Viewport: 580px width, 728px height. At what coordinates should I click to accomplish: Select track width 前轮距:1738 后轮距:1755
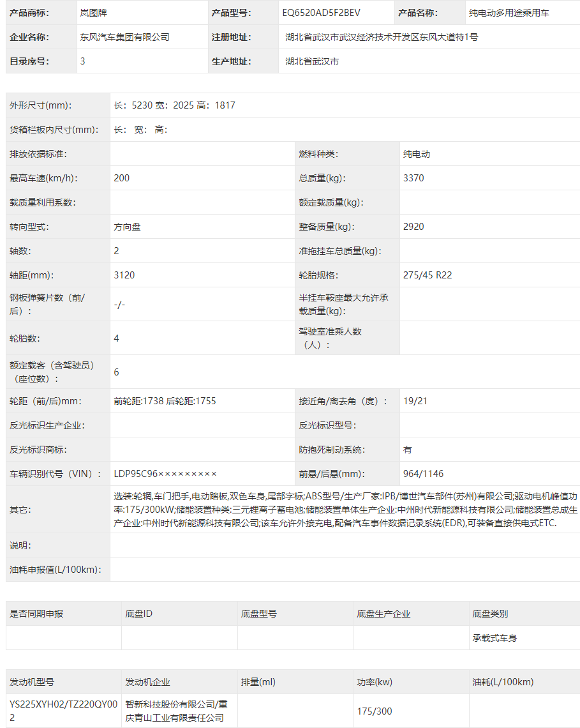(x=165, y=401)
